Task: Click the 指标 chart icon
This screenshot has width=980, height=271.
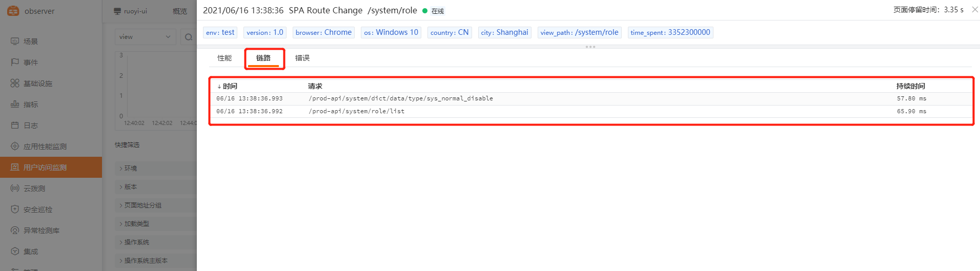Action: [15, 104]
